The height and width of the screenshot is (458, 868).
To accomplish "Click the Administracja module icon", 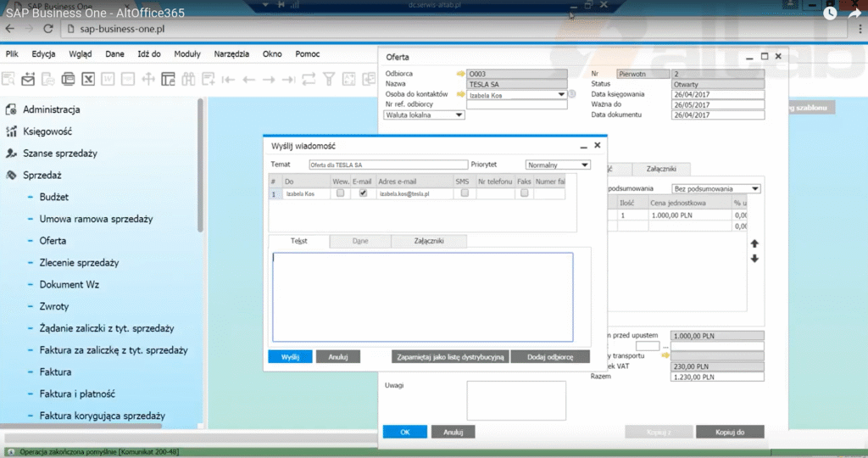I will pos(10,109).
